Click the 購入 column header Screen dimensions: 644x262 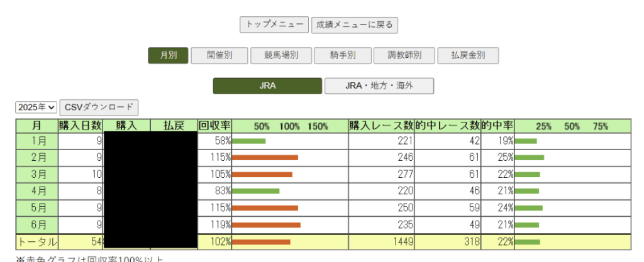126,126
